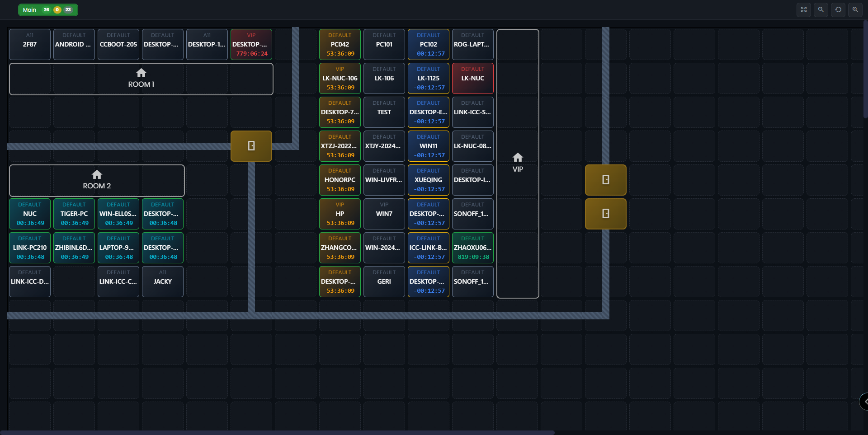The width and height of the screenshot is (868, 435).
Task: Zoom out the floor map
Action: tap(821, 9)
